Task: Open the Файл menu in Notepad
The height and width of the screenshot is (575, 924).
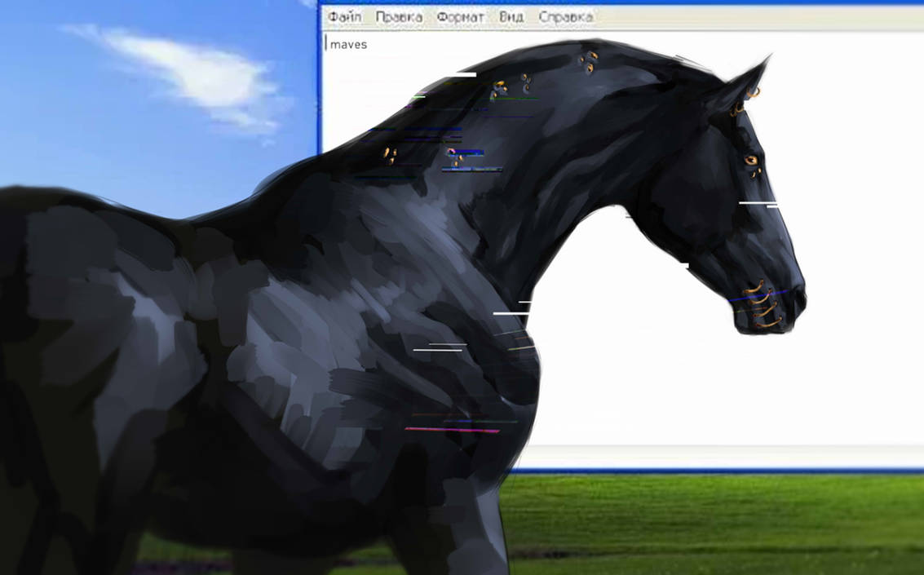Action: coord(345,17)
